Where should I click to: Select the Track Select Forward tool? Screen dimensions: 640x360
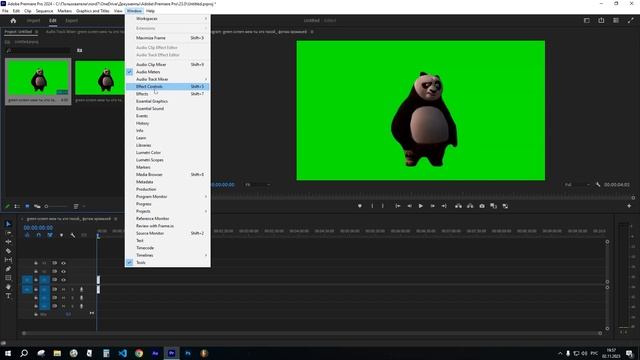[8, 233]
